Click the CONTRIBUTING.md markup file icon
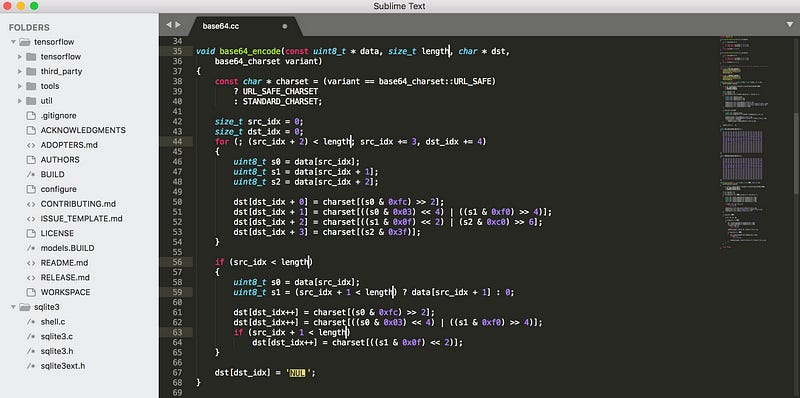The height and width of the screenshot is (398, 800). (x=31, y=204)
